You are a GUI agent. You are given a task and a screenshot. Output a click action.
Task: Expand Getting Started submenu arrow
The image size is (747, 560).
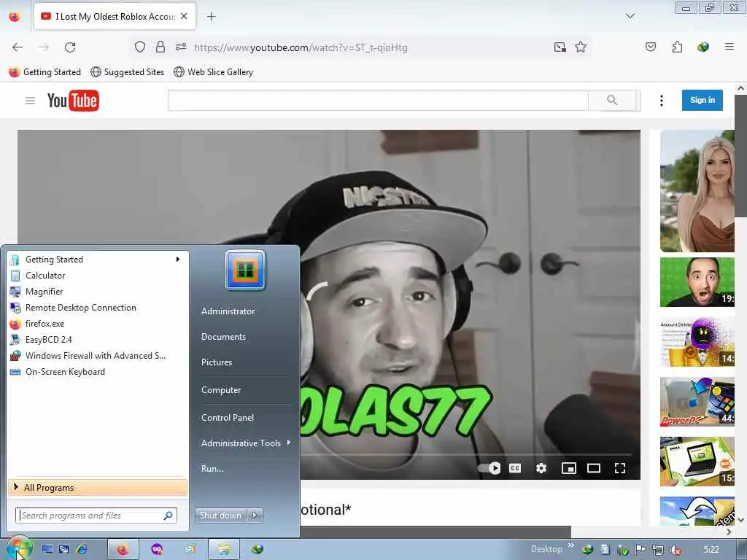coord(177,259)
